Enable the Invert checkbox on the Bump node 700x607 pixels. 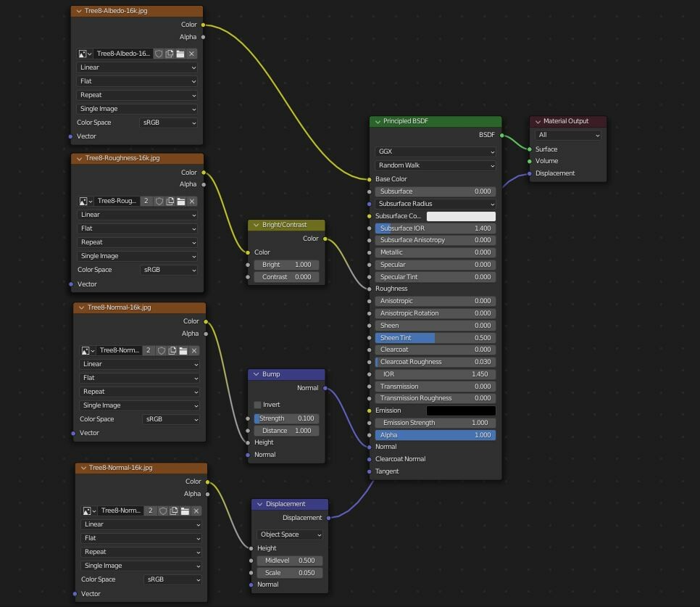pos(257,405)
